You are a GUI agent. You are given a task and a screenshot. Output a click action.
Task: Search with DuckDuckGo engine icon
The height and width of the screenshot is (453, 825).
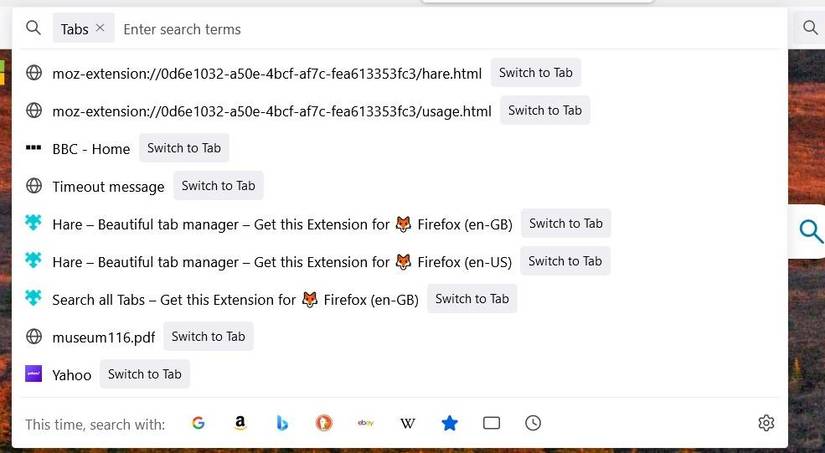[x=324, y=423]
